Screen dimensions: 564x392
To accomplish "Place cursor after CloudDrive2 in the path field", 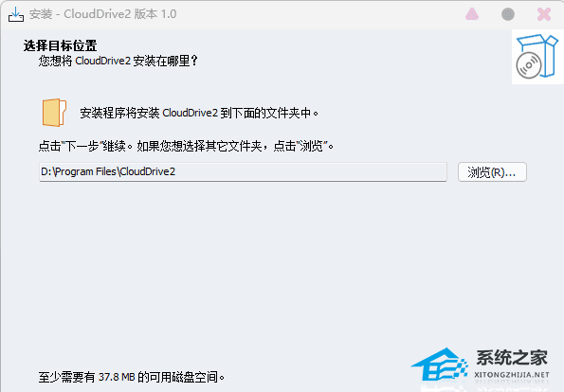I will point(176,171).
